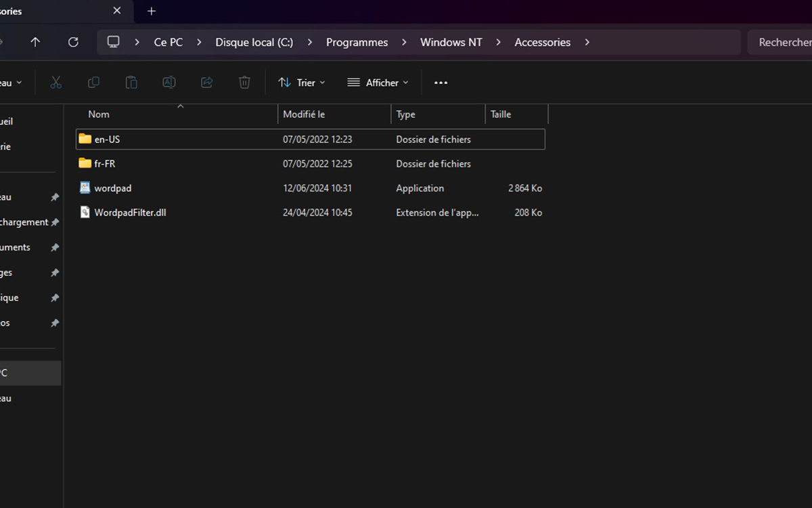Click the Cut scissors icon
The height and width of the screenshot is (508, 812).
tap(56, 83)
